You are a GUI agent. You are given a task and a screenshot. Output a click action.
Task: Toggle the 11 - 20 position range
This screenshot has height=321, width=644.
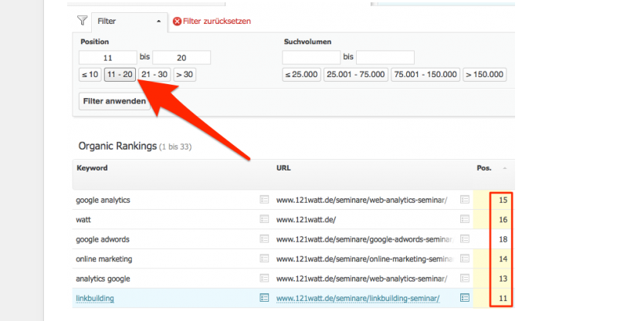120,75
